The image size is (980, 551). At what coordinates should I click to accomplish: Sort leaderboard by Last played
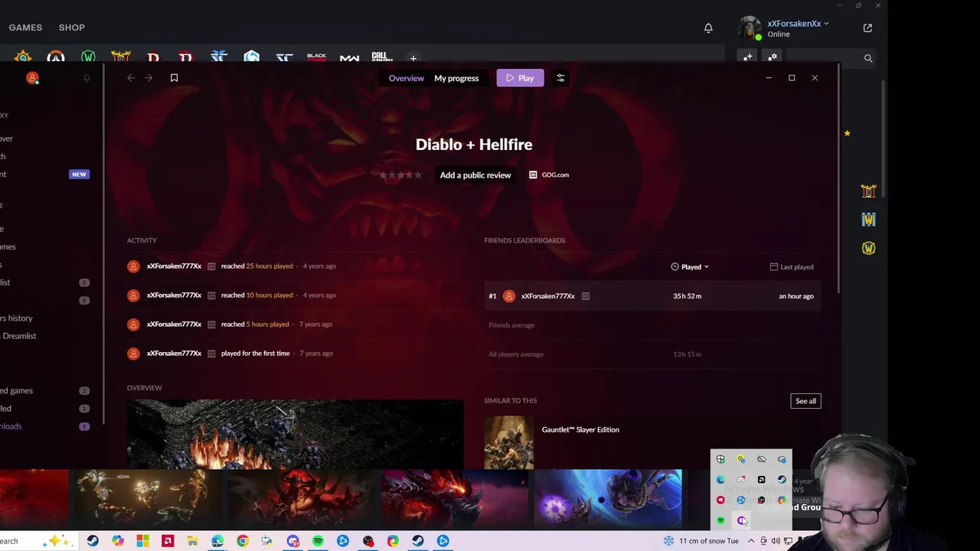coord(792,267)
